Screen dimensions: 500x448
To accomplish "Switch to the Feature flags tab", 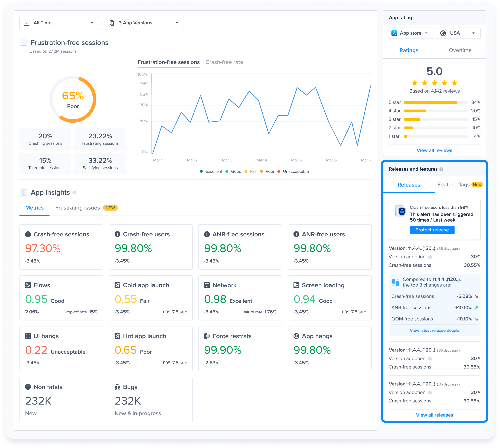I will pyautogui.click(x=460, y=185).
